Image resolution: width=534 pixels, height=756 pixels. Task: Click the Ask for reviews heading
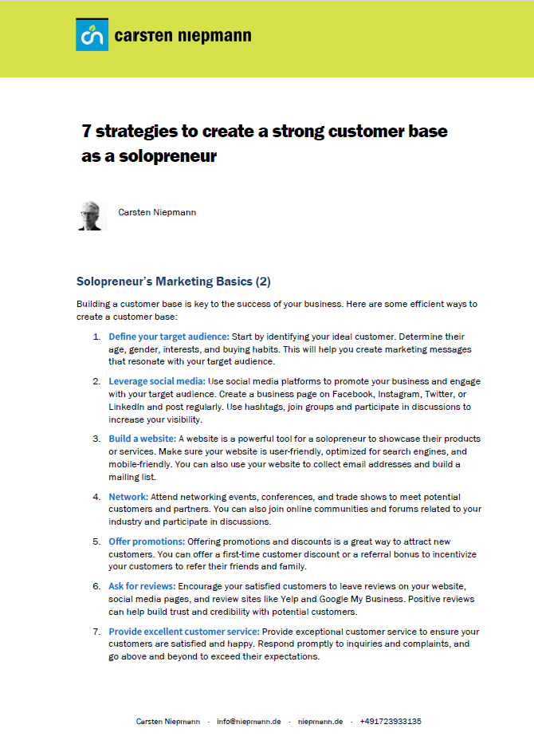142,586
